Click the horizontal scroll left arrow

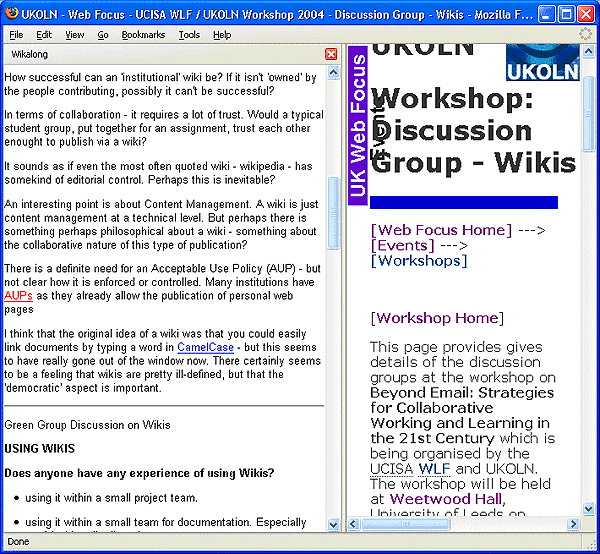coord(353,524)
